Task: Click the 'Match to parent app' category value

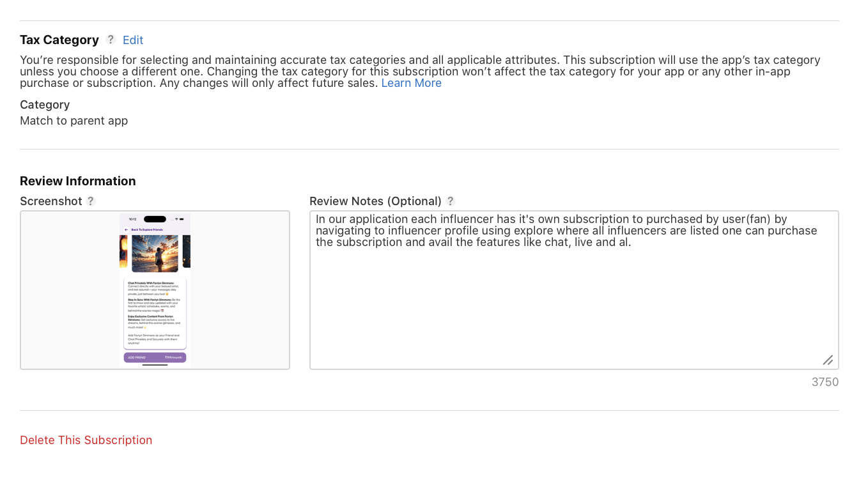Action: (74, 121)
